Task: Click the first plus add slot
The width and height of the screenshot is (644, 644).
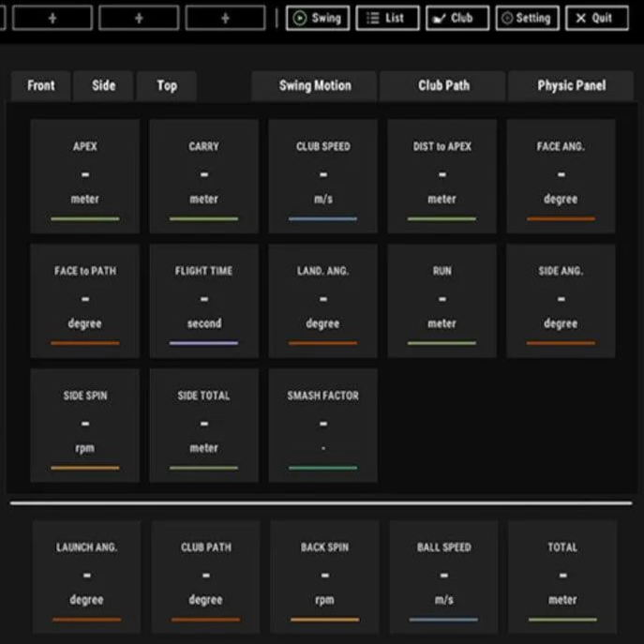Action: click(52, 18)
